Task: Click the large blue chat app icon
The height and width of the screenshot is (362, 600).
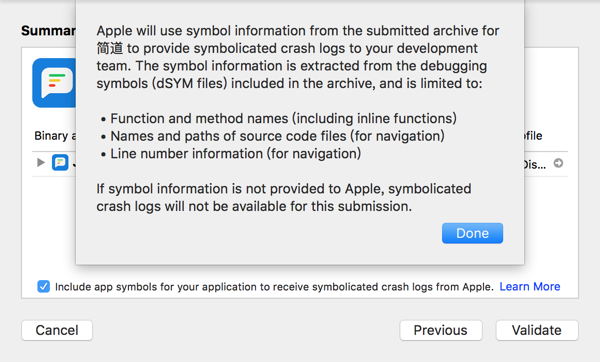Action: 54,83
